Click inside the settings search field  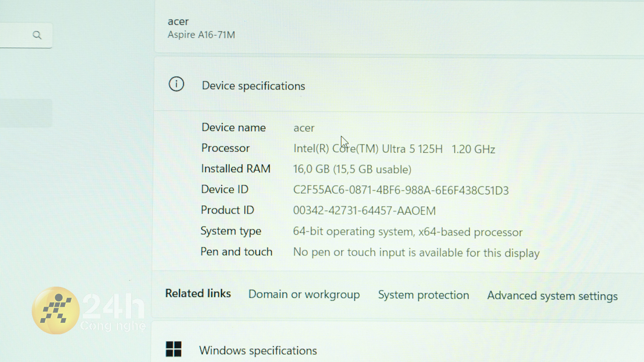coord(25,35)
